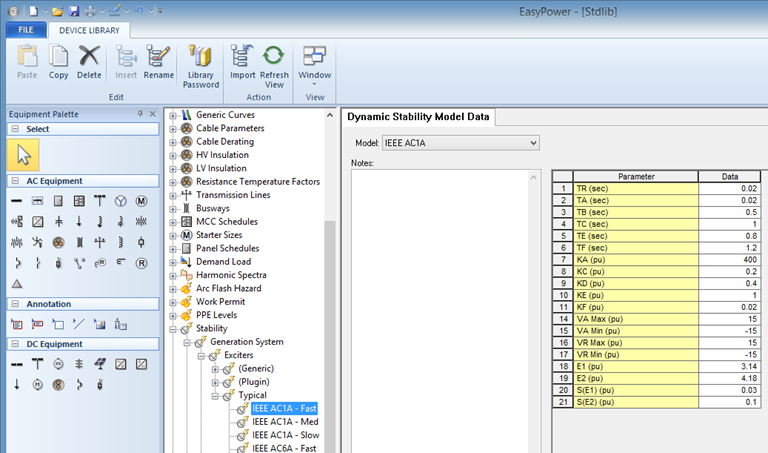Image resolution: width=768 pixels, height=453 pixels.
Task: Expand the Cable Parameters tree node
Action: [x=173, y=128]
